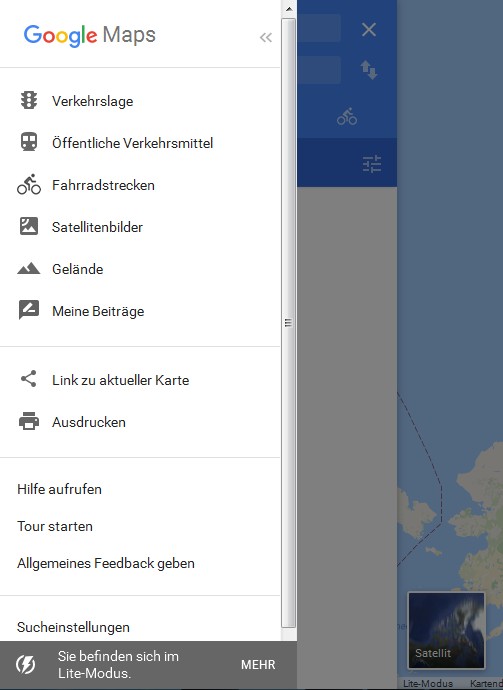503x690 pixels.
Task: Click the Lite-Modus text at map bottom
Action: pos(428,683)
